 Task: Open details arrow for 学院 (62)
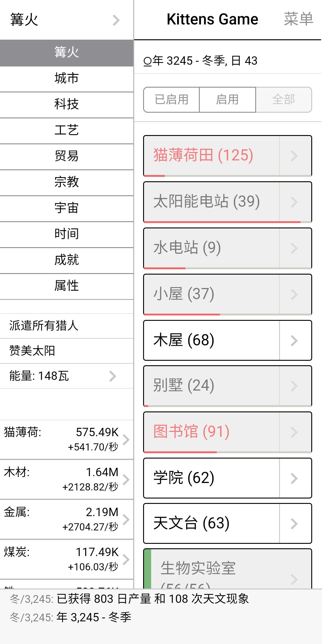pyautogui.click(x=295, y=478)
